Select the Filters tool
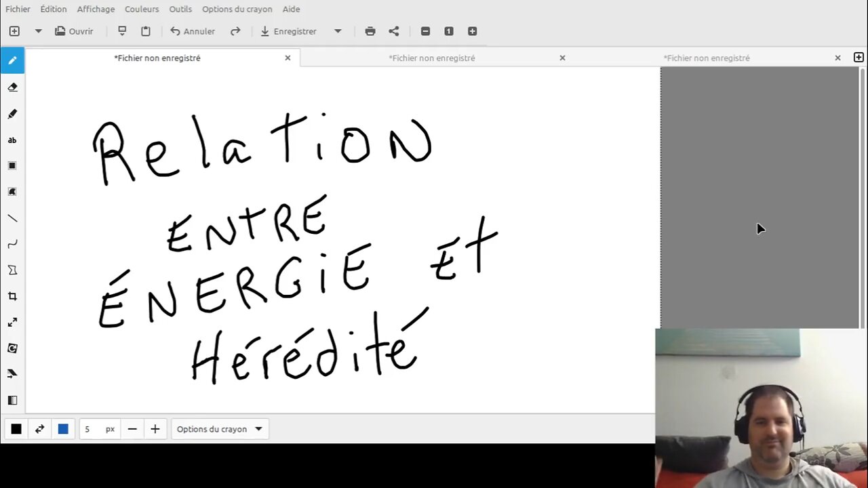 [x=12, y=400]
